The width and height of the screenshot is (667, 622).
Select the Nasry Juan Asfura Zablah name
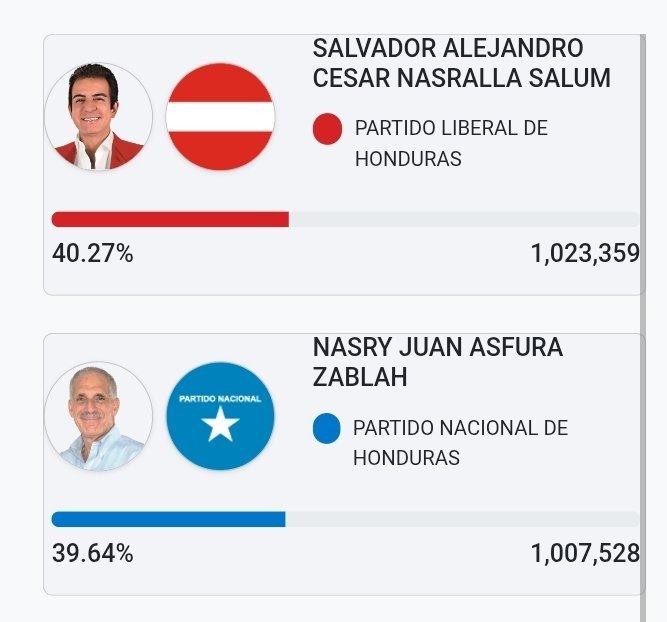(437, 362)
